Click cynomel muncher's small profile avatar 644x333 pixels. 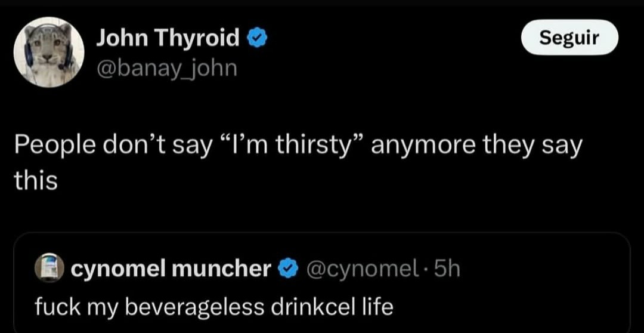[48, 269]
